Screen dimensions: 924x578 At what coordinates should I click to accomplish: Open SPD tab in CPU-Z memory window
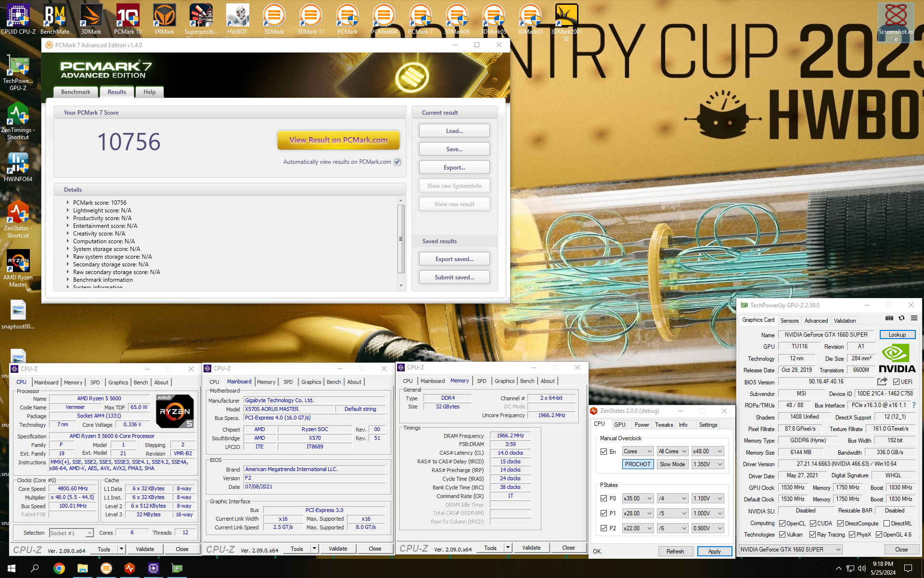(481, 381)
